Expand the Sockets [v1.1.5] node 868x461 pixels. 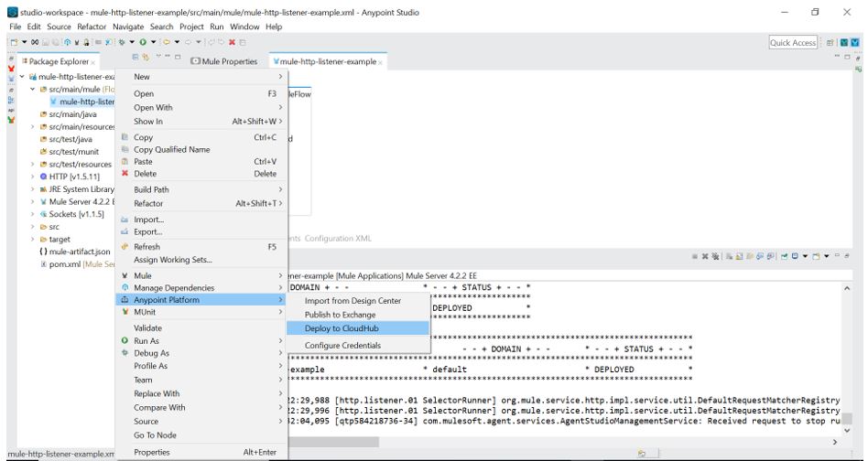[33, 214]
